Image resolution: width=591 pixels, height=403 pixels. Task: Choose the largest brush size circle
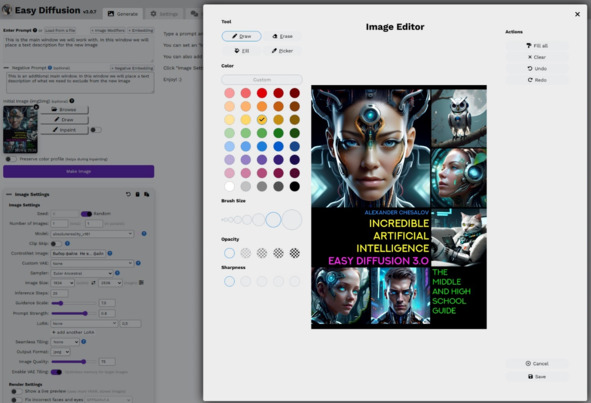pos(292,219)
